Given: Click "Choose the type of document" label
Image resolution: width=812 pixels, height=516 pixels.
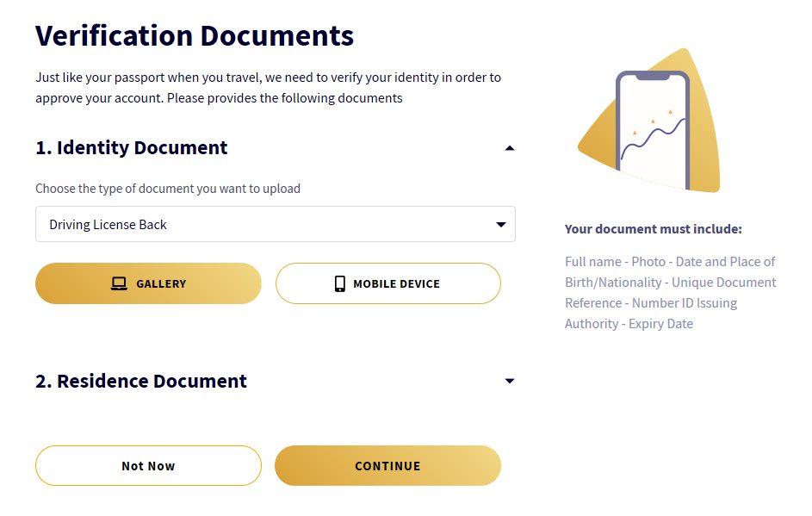Looking at the screenshot, I should (168, 188).
